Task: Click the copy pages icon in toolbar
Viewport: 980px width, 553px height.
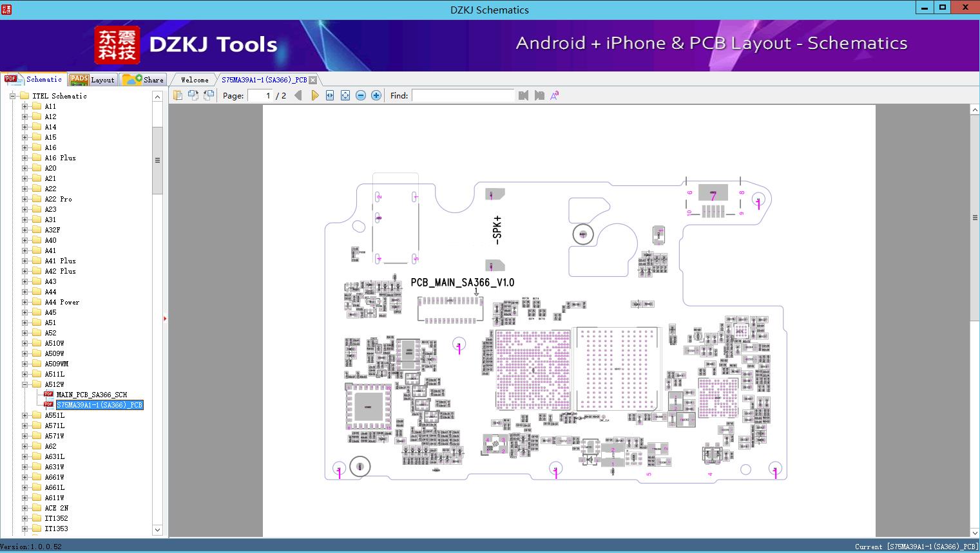Action: point(178,95)
